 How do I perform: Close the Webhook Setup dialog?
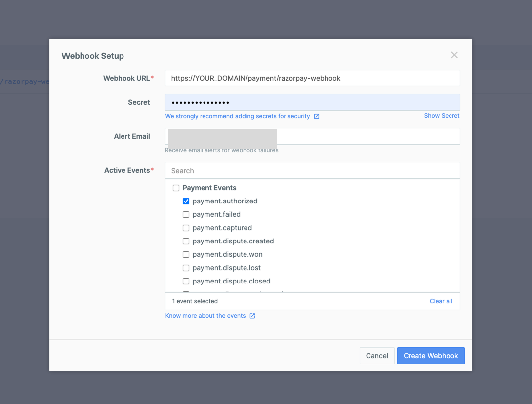tap(454, 55)
